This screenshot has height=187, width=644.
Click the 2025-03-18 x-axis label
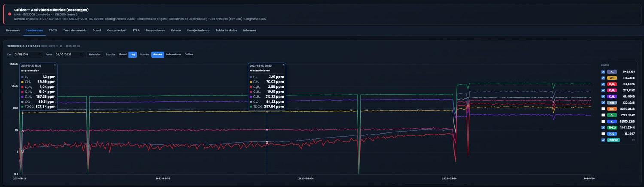[449, 178]
